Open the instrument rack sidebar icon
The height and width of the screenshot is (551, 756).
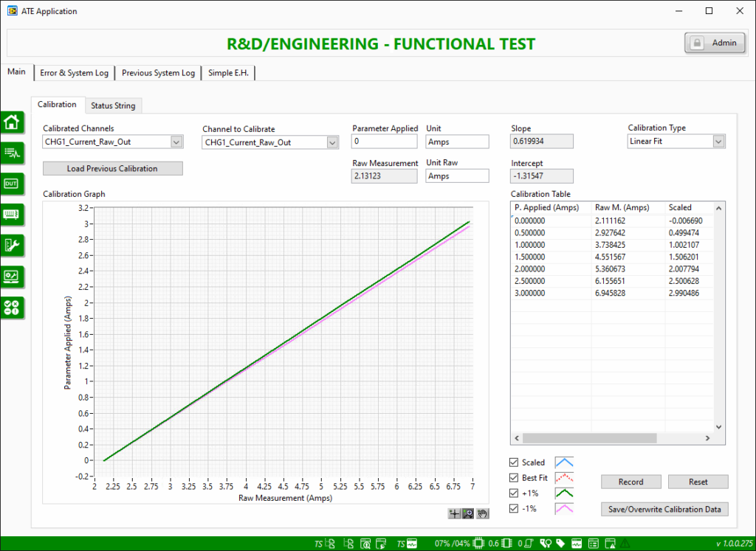pos(12,215)
